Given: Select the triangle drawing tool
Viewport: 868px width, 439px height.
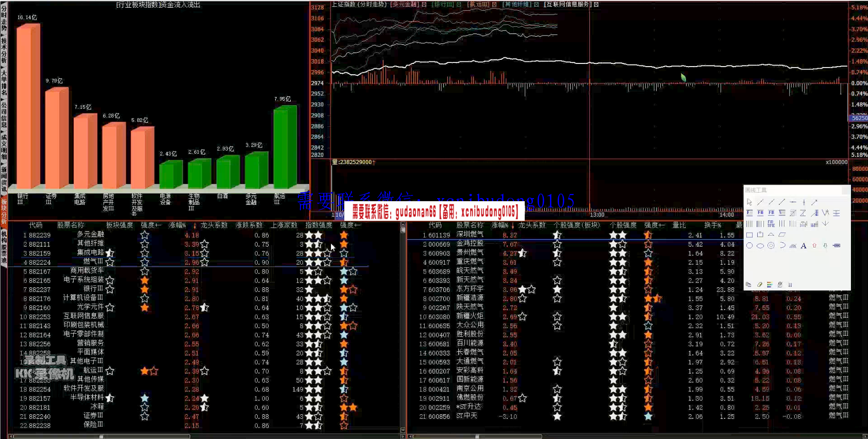Looking at the screenshot, I should tap(771, 234).
